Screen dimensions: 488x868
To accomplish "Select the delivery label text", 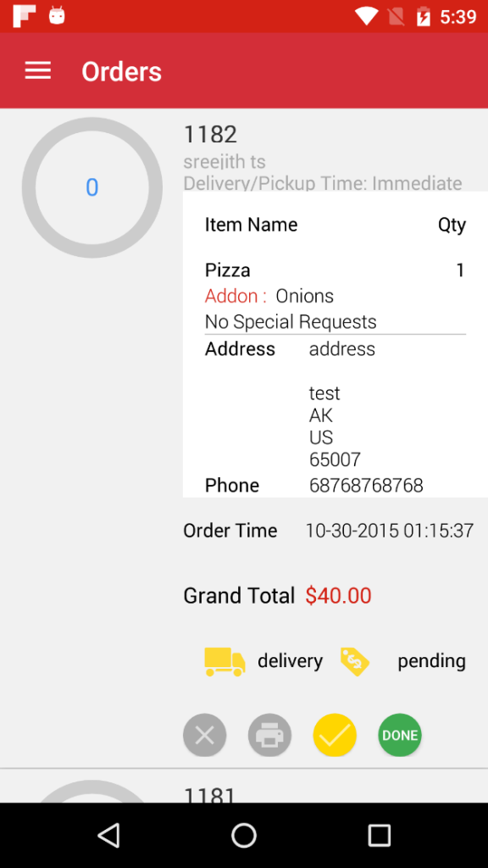I will coord(290,660).
